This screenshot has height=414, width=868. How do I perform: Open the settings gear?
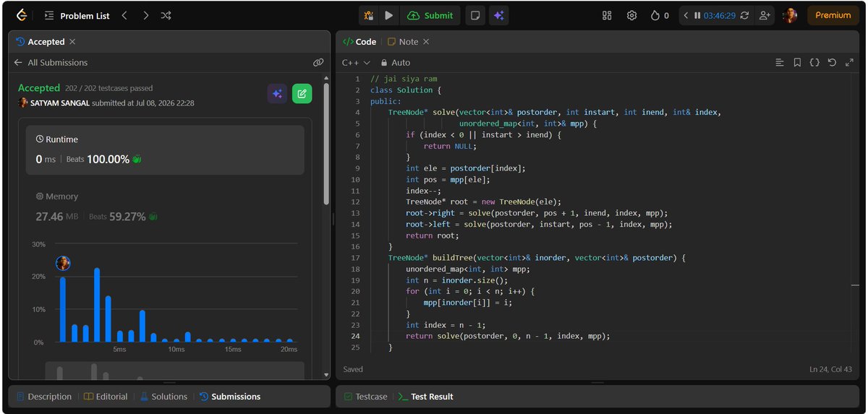631,15
